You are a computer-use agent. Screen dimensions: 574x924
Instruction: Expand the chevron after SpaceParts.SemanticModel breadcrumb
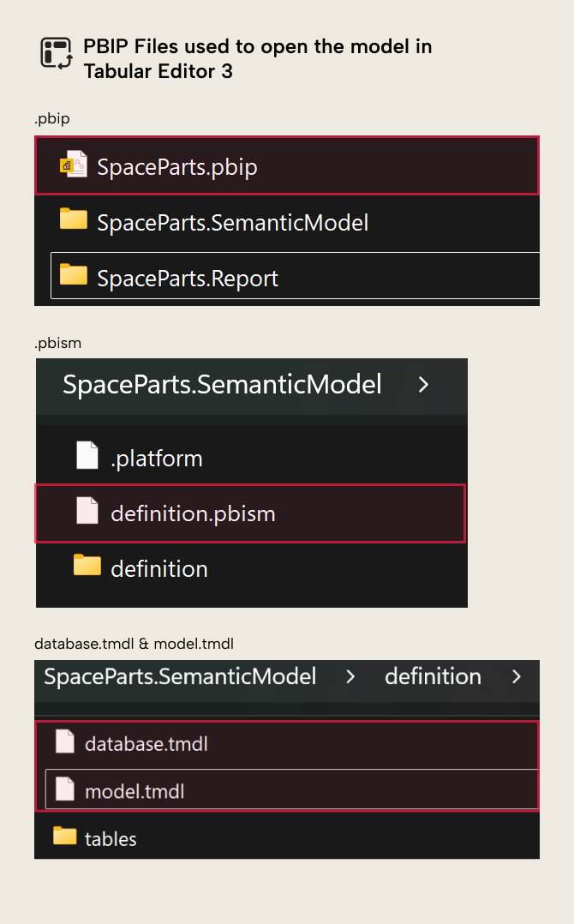tap(422, 385)
